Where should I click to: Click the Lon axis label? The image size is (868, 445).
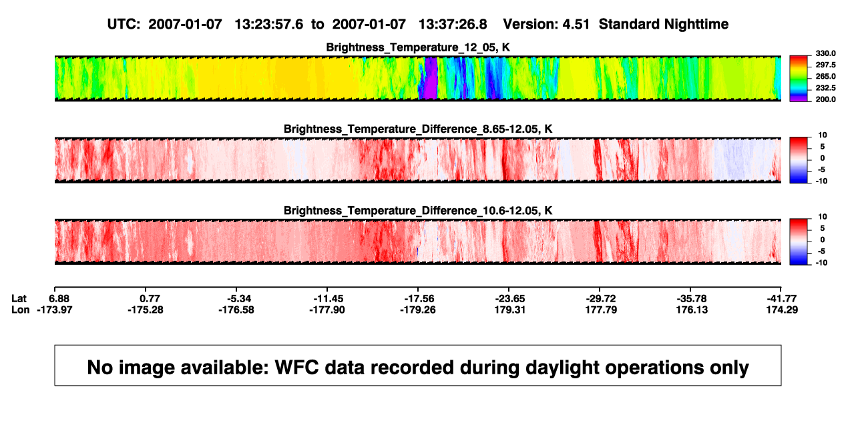click(x=20, y=310)
